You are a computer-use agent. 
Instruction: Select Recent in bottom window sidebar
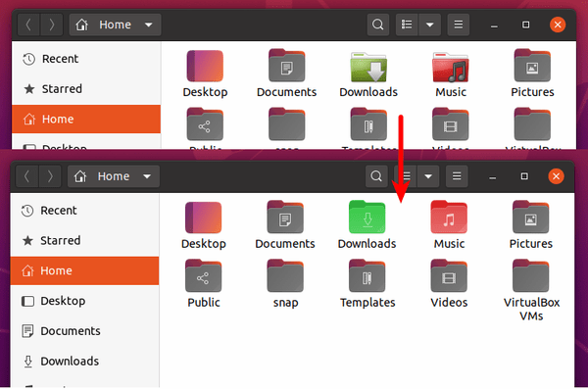point(84,211)
